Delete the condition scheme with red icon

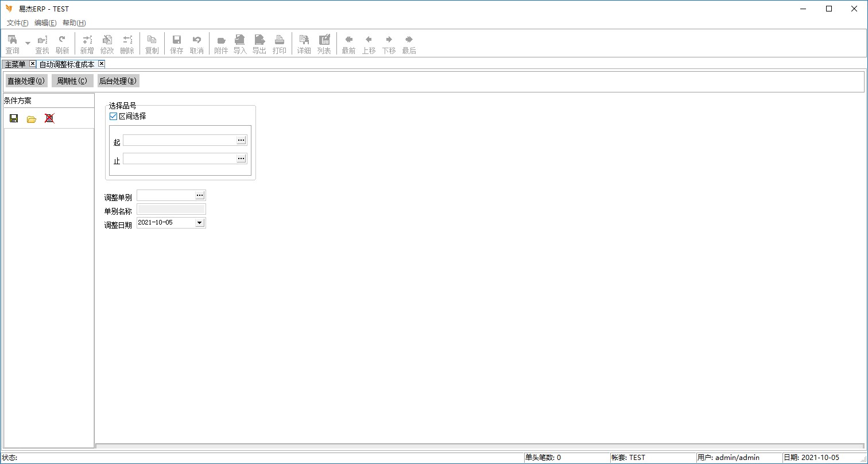(49, 118)
